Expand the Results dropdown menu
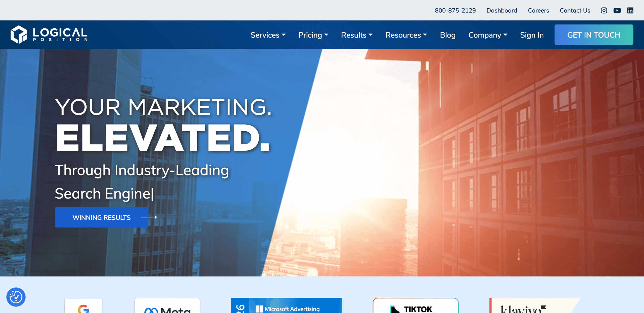The height and width of the screenshot is (313, 644). [357, 35]
